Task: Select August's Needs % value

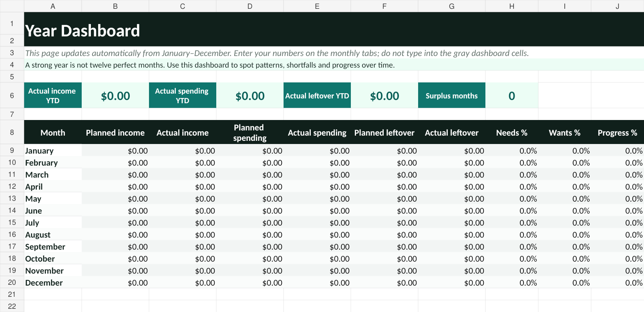Action: pyautogui.click(x=512, y=234)
